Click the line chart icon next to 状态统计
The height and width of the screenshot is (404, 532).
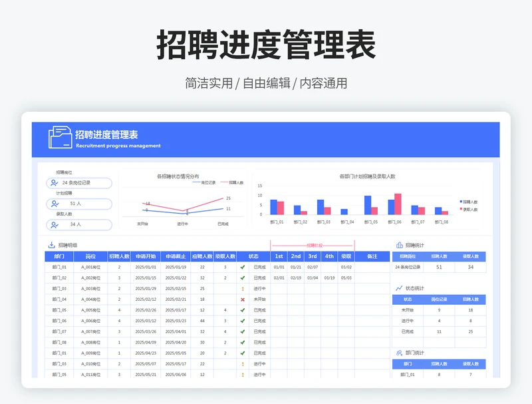(x=400, y=288)
